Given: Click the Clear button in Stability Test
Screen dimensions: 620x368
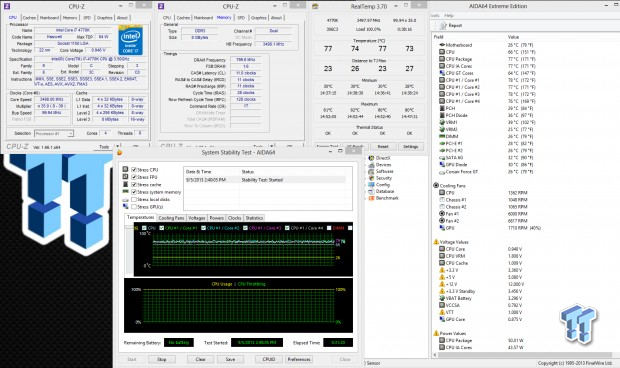Looking at the screenshot, I should coord(200,359).
